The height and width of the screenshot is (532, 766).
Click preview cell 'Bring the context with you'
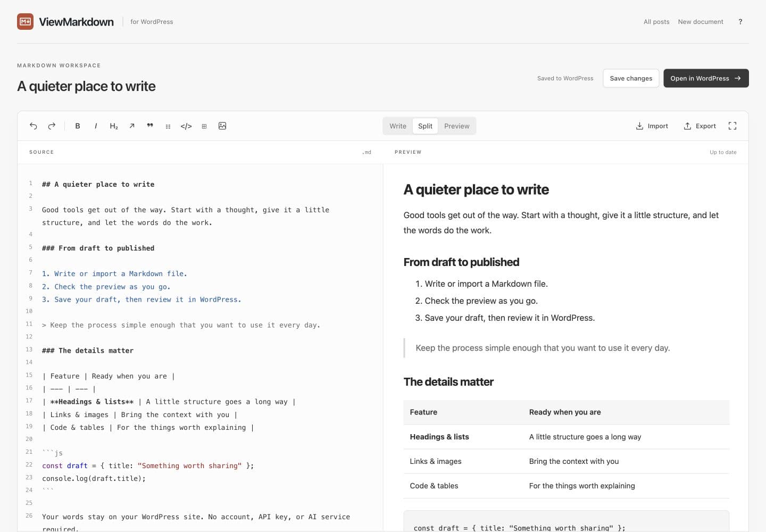click(x=574, y=461)
